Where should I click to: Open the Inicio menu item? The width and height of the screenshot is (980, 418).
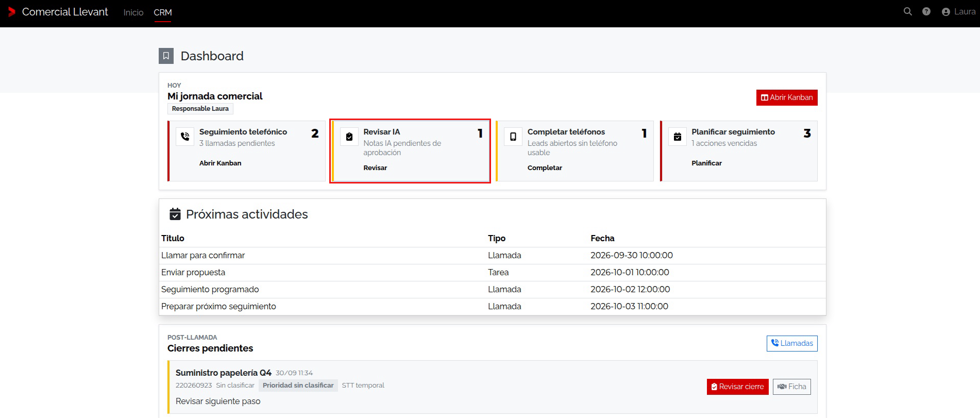coord(133,12)
